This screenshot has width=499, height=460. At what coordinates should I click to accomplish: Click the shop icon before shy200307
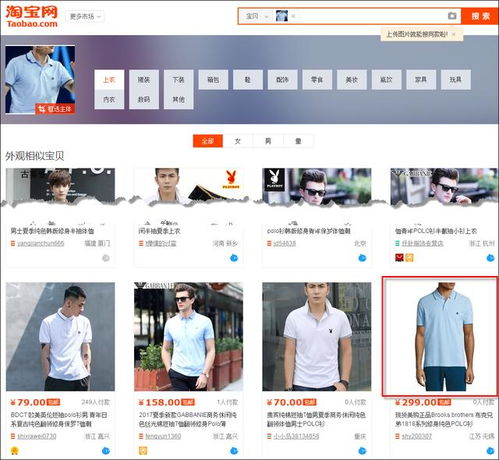click(397, 436)
